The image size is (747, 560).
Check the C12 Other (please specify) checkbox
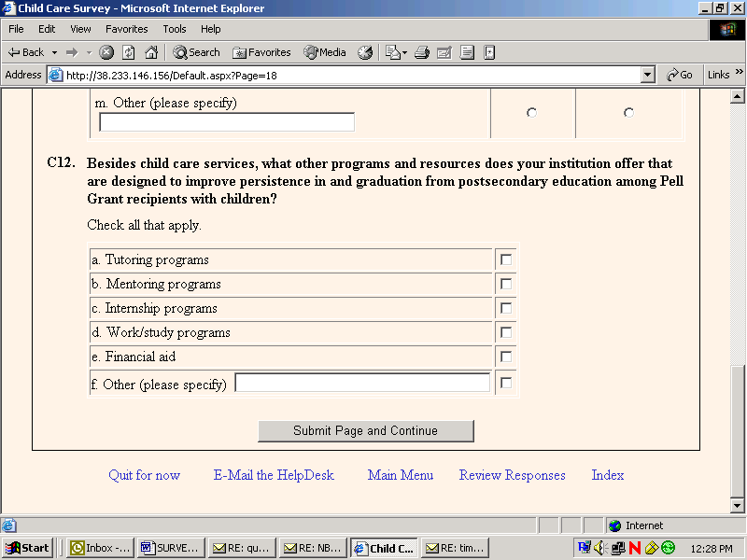tap(506, 383)
